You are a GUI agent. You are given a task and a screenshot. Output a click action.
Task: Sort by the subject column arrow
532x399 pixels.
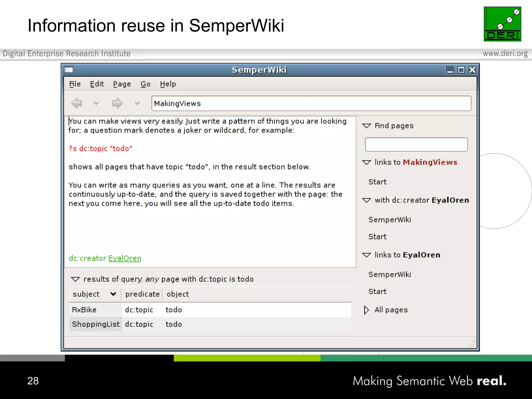click(x=113, y=294)
